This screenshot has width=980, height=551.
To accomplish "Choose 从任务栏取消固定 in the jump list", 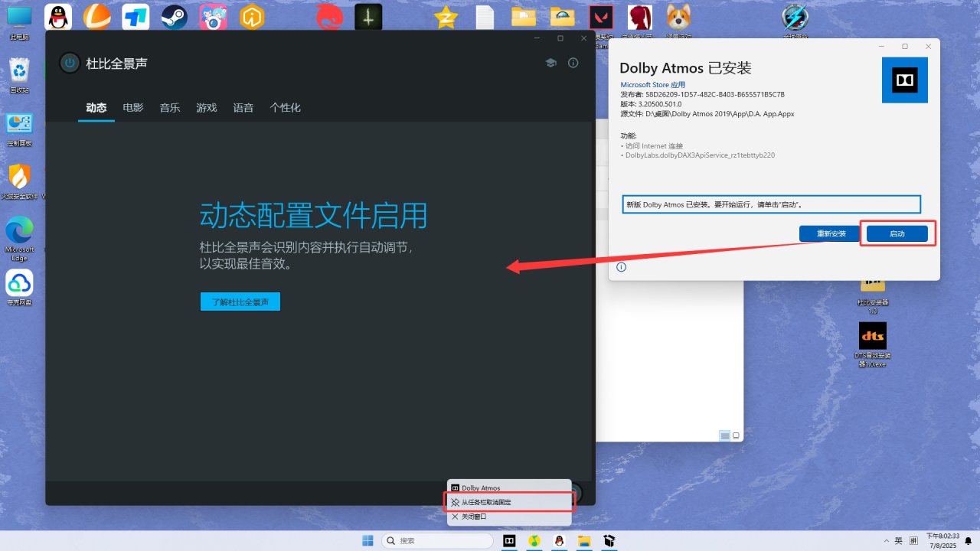I will 509,502.
